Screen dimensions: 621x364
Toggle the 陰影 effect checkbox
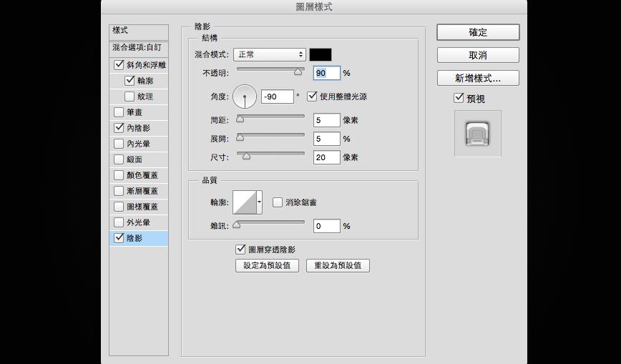119,238
